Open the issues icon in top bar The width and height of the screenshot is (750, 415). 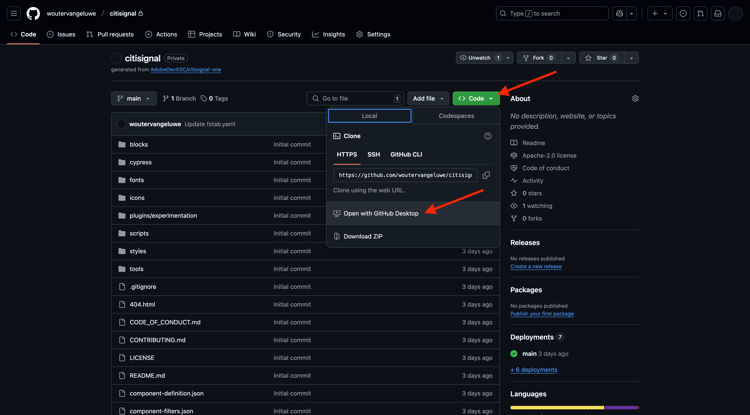[683, 13]
